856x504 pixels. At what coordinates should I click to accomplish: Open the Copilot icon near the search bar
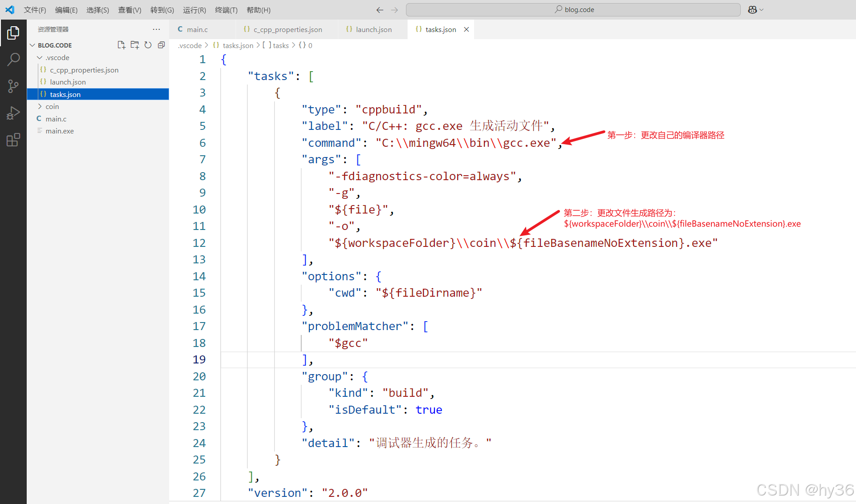coord(753,9)
